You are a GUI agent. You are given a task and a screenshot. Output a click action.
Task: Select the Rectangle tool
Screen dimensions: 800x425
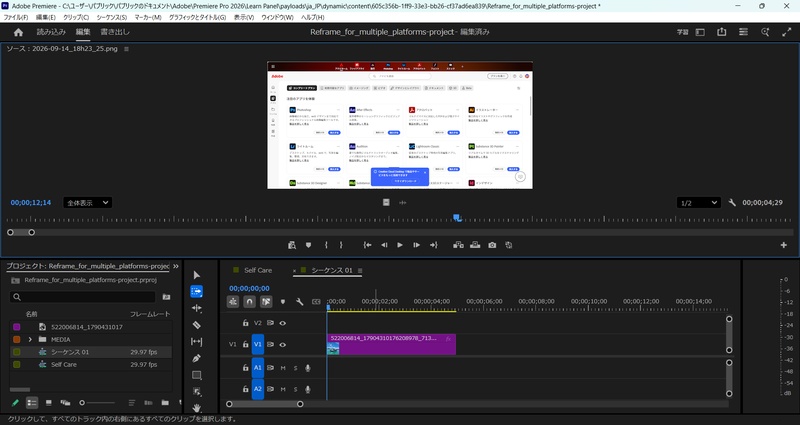[x=196, y=375]
